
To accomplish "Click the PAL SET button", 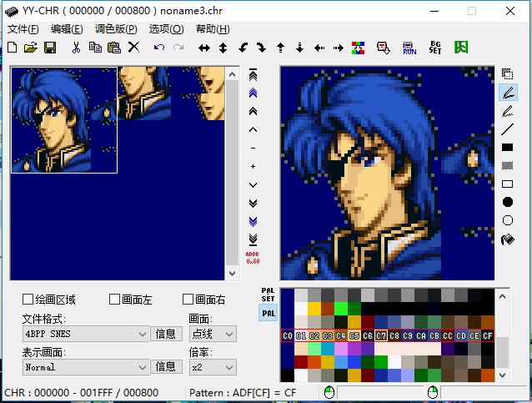I will 268,295.
